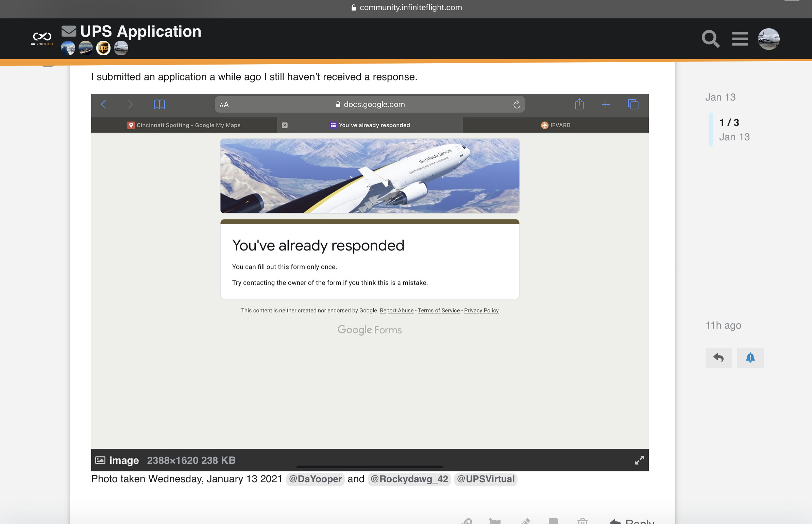Screen dimensions: 812x524
Task: Click the user profile avatar in header
Action: [x=768, y=39]
